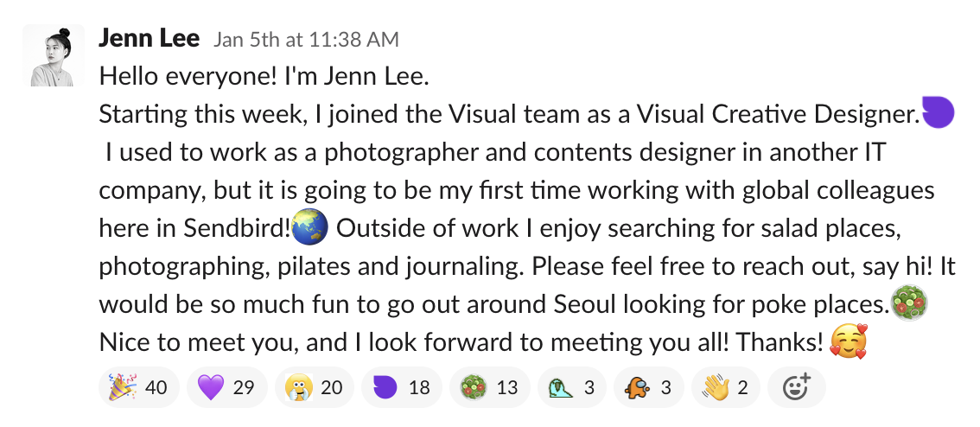Open the Jenn Lee sender name

pos(150,39)
